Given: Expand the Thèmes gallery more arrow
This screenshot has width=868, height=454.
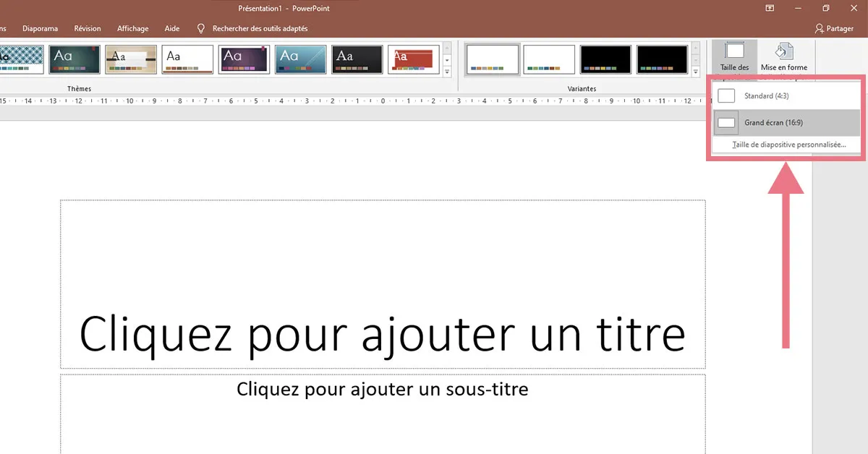Looking at the screenshot, I should pyautogui.click(x=447, y=72).
